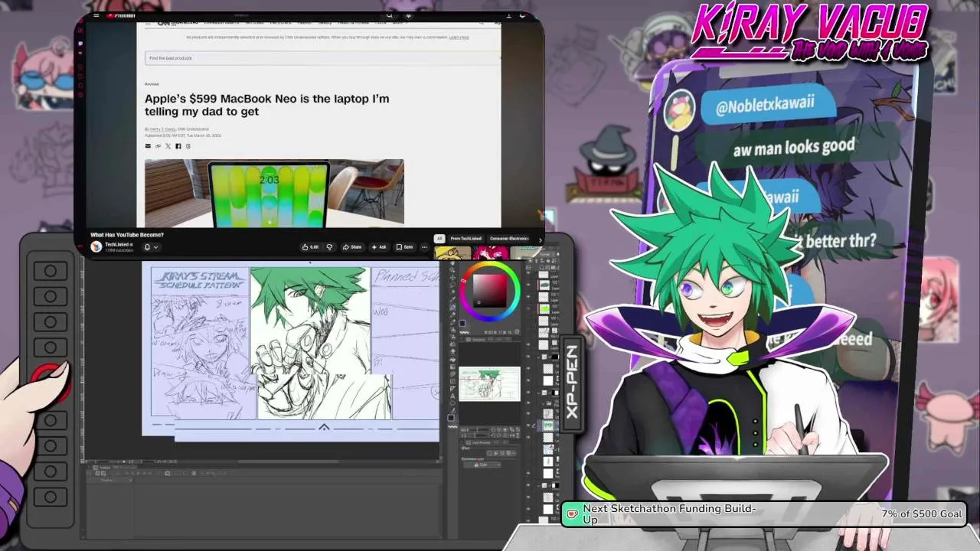Select the Consumer Electronics chip

tap(508, 238)
